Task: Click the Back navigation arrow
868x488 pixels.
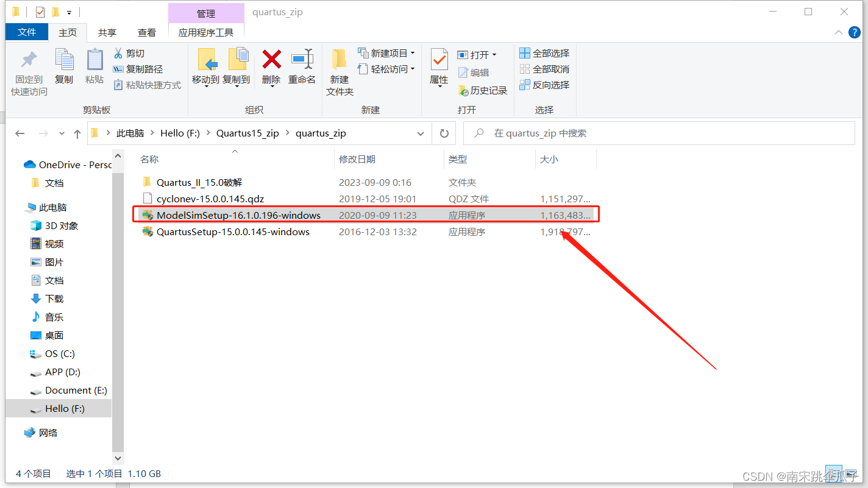Action: (x=20, y=133)
